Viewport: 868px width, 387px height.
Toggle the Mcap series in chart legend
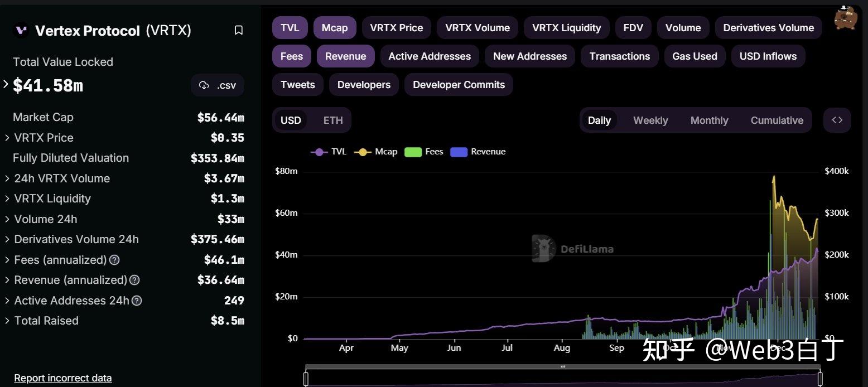(x=376, y=152)
